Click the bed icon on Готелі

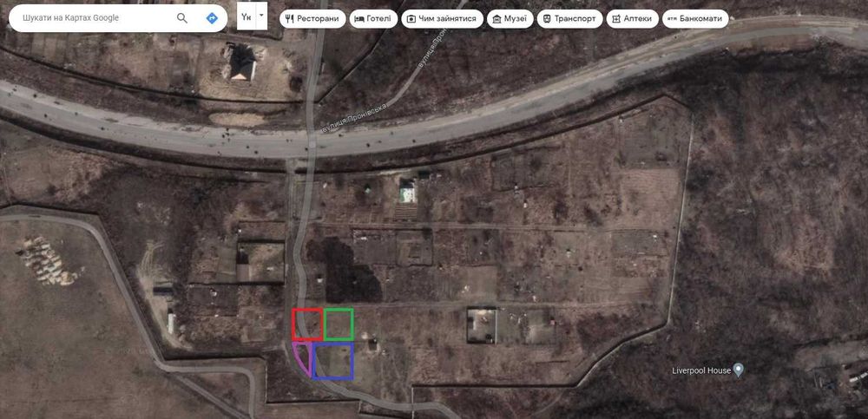[x=358, y=19]
